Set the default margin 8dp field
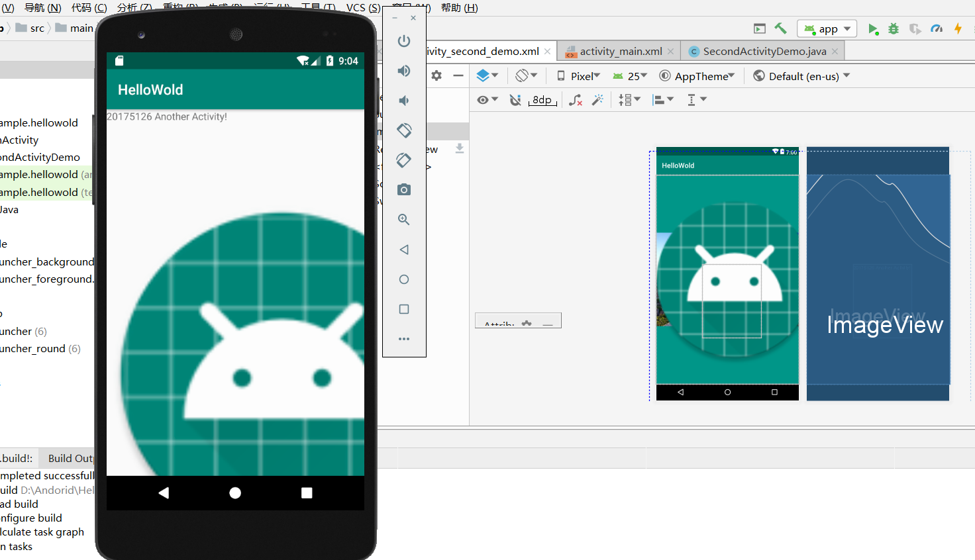 click(542, 100)
